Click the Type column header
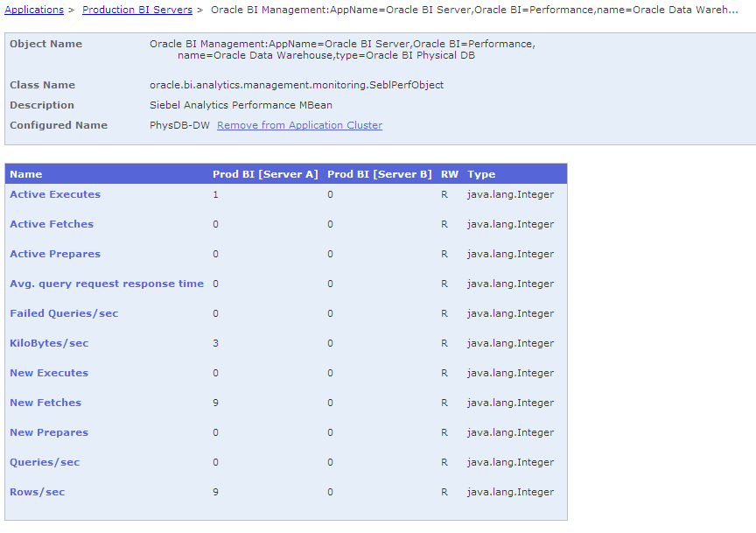The width and height of the screenshot is (756, 533). (481, 174)
